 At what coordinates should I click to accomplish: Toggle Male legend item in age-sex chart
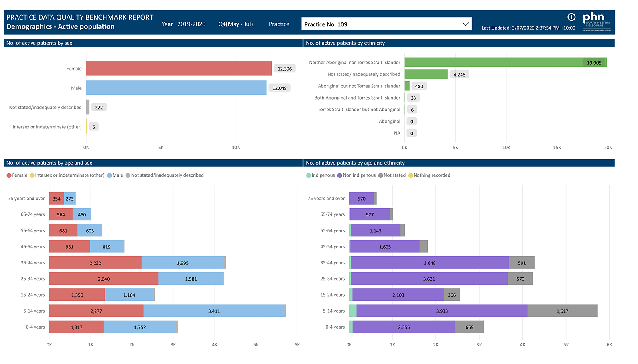pyautogui.click(x=110, y=175)
